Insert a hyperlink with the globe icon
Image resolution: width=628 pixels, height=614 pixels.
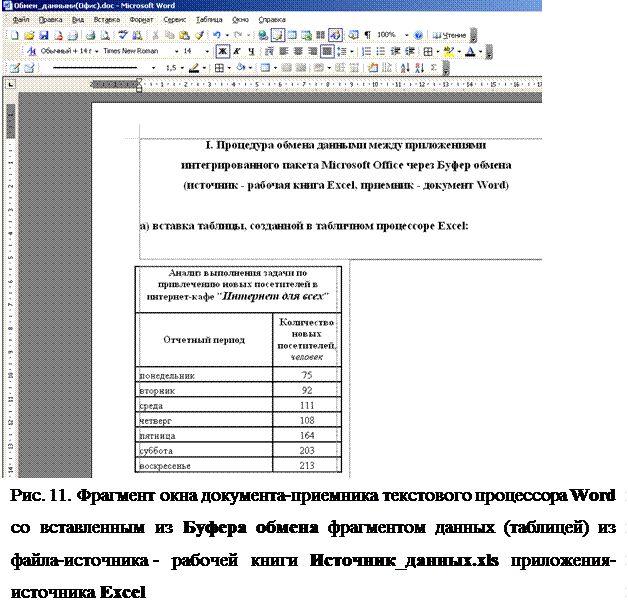pyautogui.click(x=262, y=35)
